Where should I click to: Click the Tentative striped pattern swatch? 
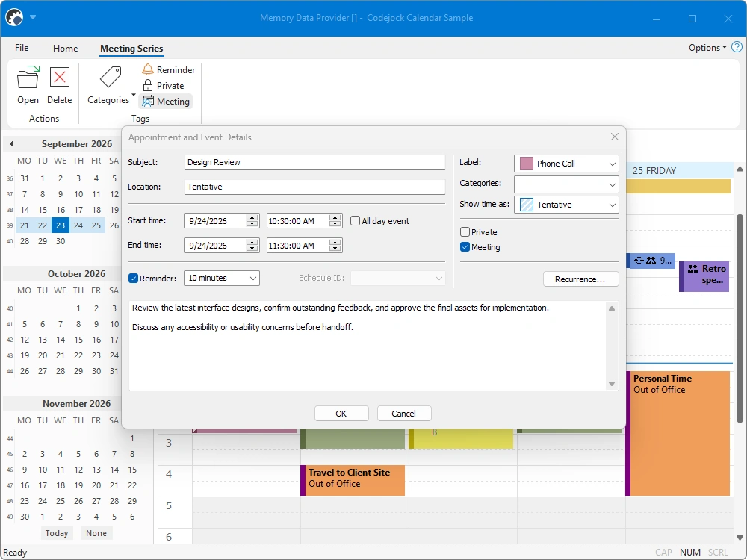527,205
